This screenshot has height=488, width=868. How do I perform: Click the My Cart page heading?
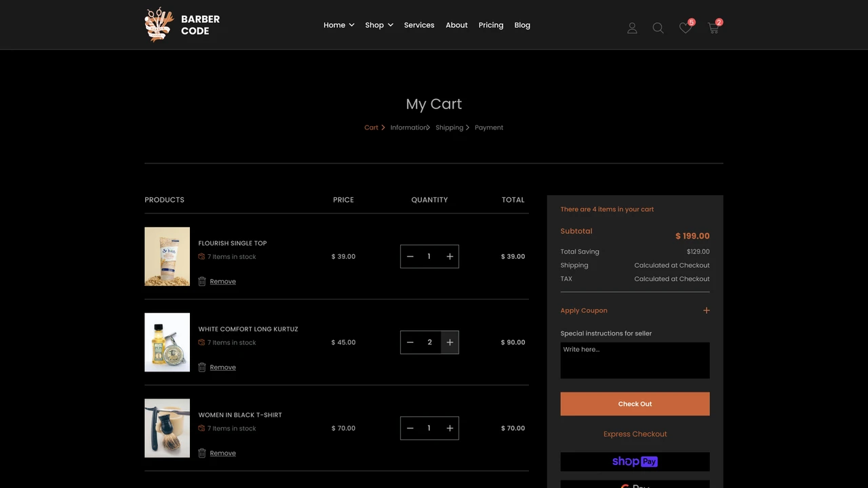coord(434,104)
